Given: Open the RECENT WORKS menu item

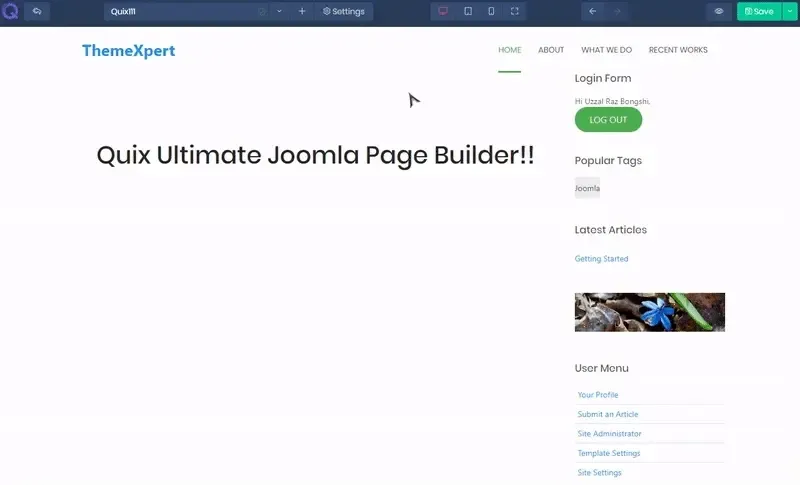Looking at the screenshot, I should click(678, 50).
